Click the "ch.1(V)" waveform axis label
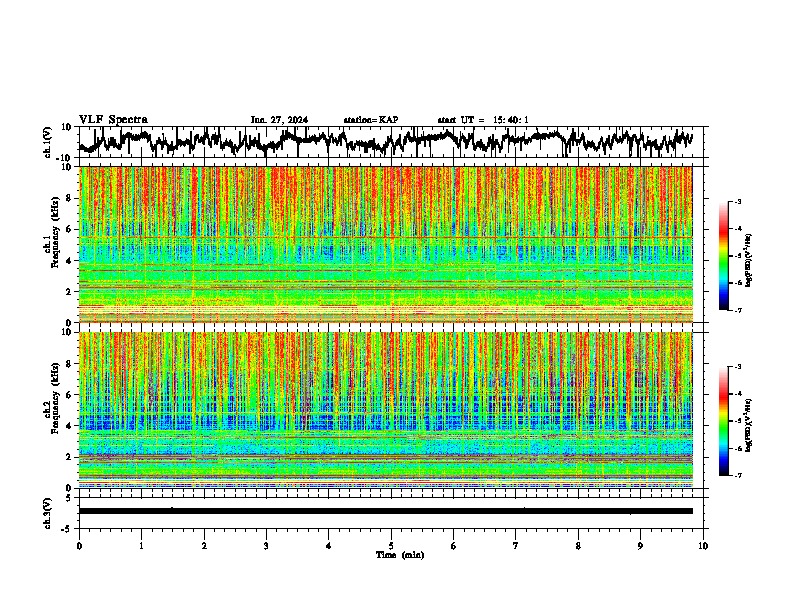The width and height of the screenshot is (792, 612). pyautogui.click(x=48, y=142)
